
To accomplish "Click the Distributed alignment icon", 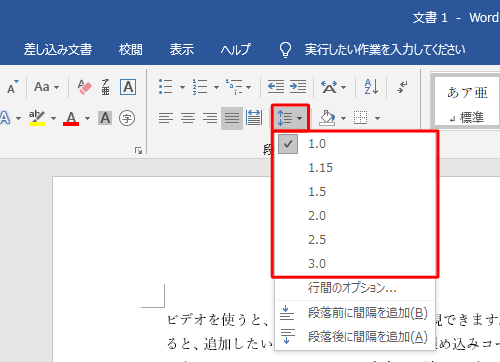I will pos(254,118).
